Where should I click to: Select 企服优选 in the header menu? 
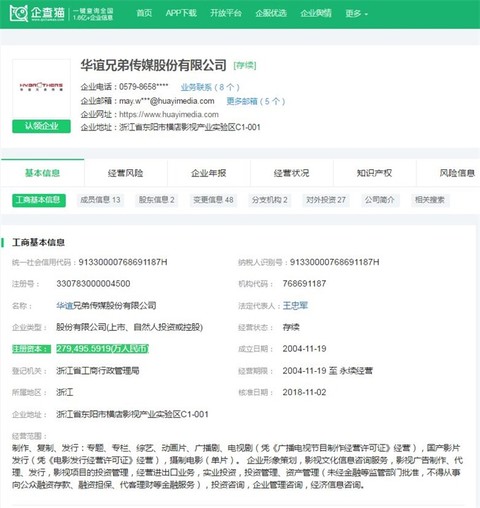tap(271, 13)
